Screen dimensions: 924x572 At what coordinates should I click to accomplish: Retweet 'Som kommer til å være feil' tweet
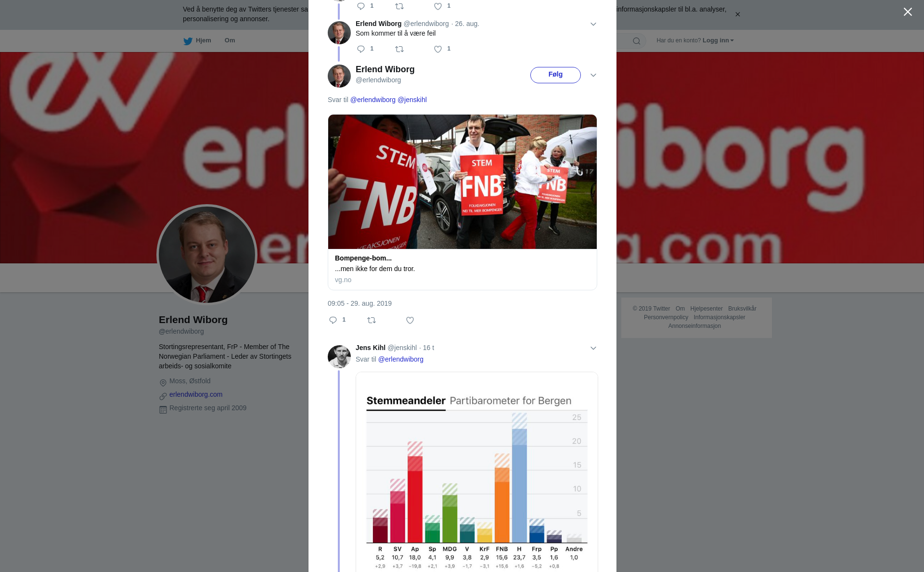tap(399, 49)
